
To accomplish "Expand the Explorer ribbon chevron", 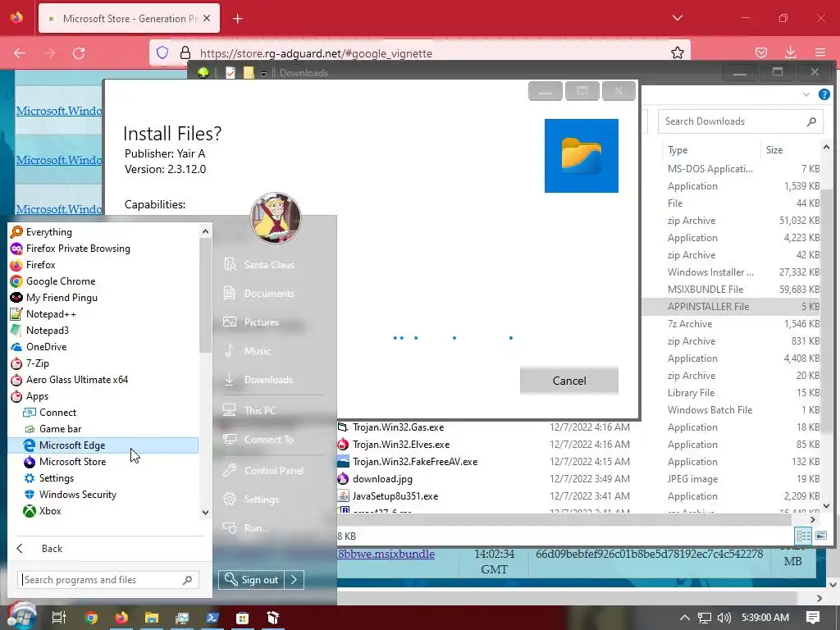I will tap(806, 94).
